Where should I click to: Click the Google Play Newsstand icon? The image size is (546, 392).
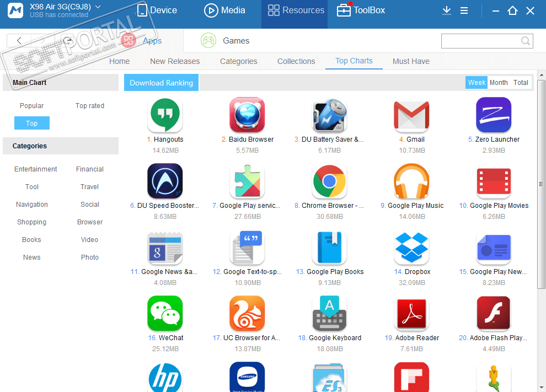494,247
